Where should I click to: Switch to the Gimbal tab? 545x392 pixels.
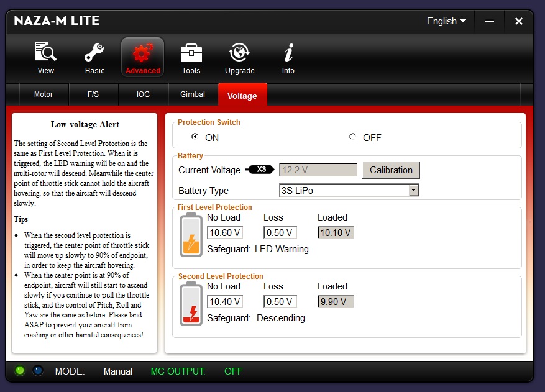(x=193, y=94)
